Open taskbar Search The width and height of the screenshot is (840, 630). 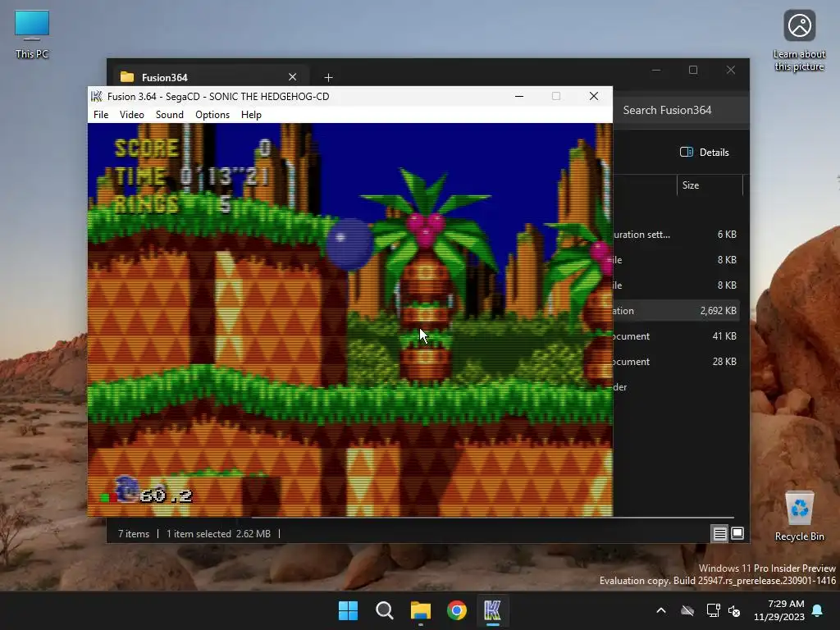pyautogui.click(x=385, y=610)
